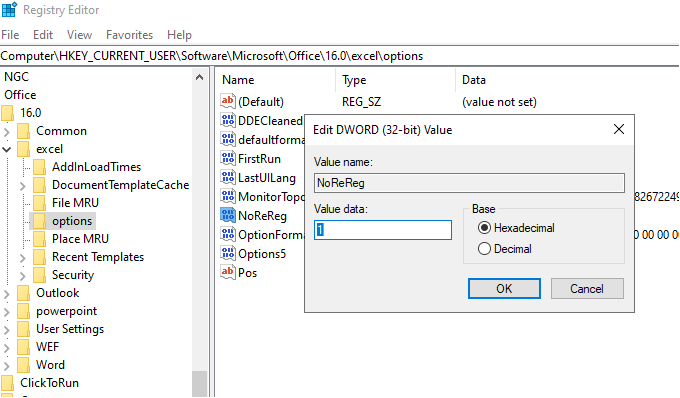This screenshot has height=398, width=680.
Task: Click the tree pane scroll up arrow
Action: pyautogui.click(x=199, y=77)
